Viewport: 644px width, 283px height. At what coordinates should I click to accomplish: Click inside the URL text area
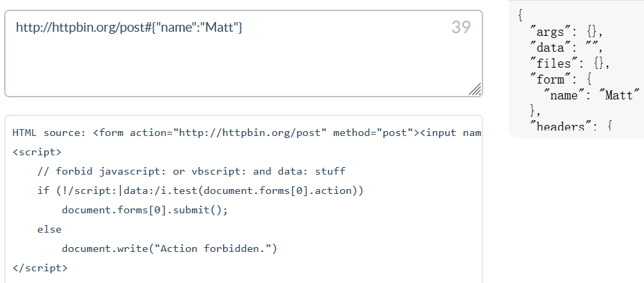[x=244, y=54]
